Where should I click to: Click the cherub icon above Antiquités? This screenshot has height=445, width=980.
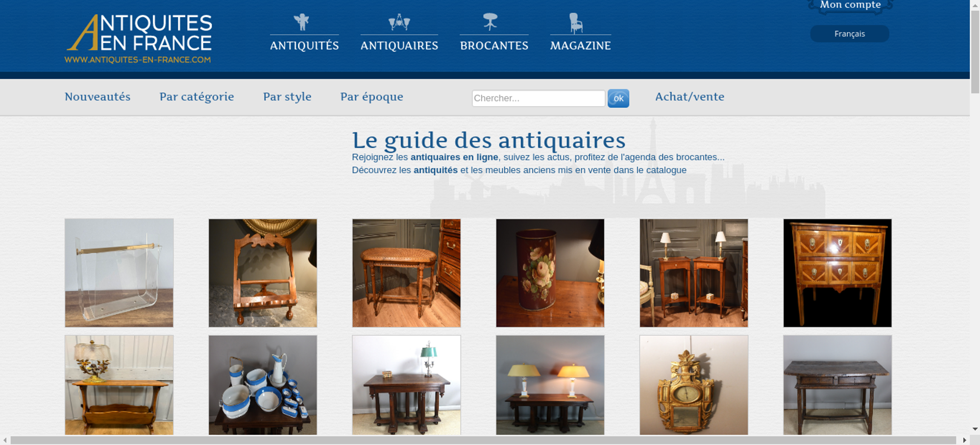[x=302, y=22]
